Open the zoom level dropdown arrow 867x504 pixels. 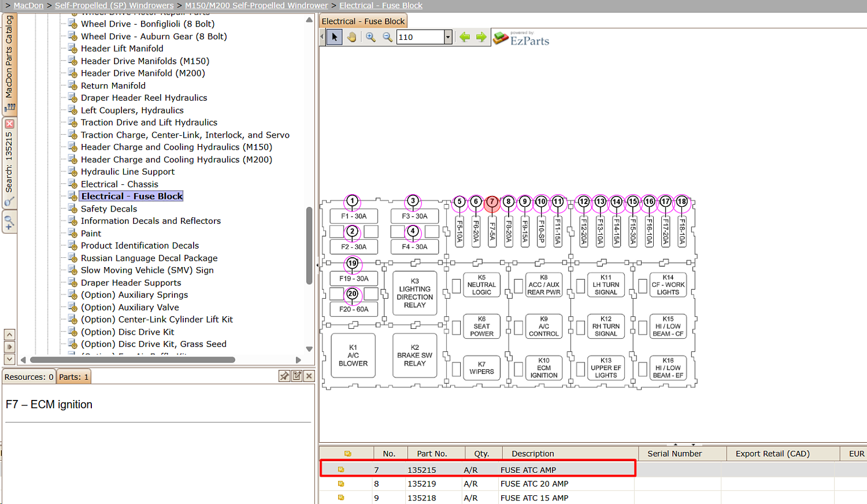tap(448, 37)
